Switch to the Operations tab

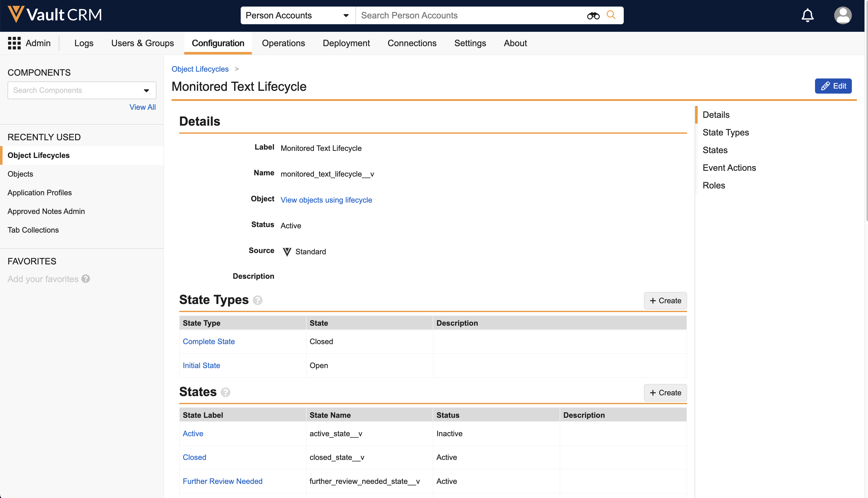[x=283, y=43]
